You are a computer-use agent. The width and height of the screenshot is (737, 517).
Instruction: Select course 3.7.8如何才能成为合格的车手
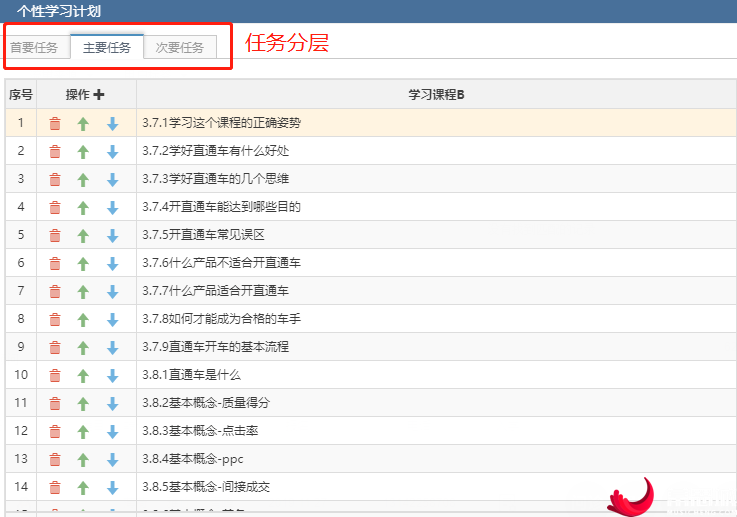(221, 319)
